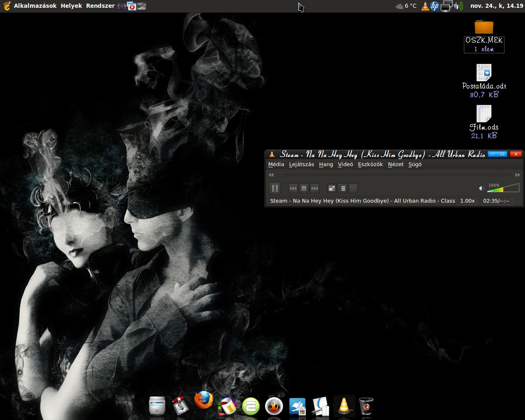This screenshot has height=420, width=525.
Task: Open Rendszer panel menu
Action: pos(100,6)
